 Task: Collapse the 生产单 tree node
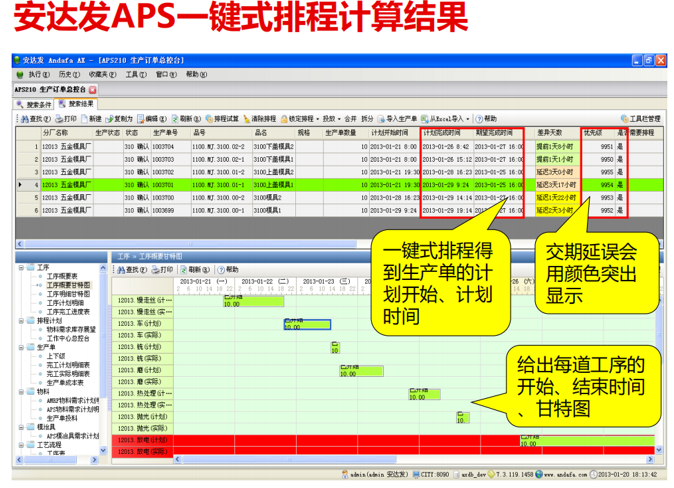point(21,347)
